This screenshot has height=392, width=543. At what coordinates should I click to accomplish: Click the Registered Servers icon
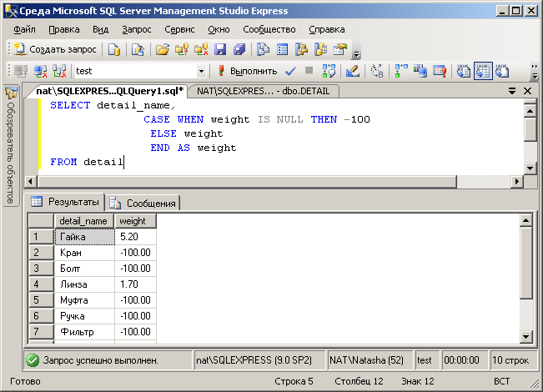click(264, 49)
